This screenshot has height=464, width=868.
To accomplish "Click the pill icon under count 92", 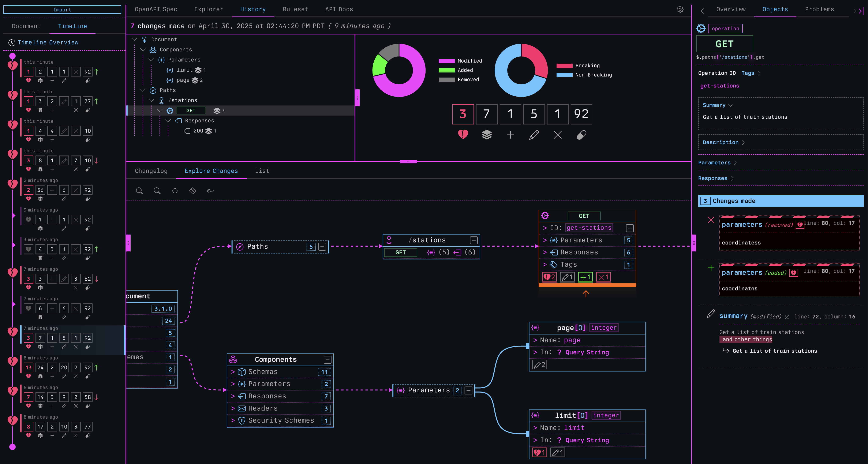I will (x=581, y=135).
